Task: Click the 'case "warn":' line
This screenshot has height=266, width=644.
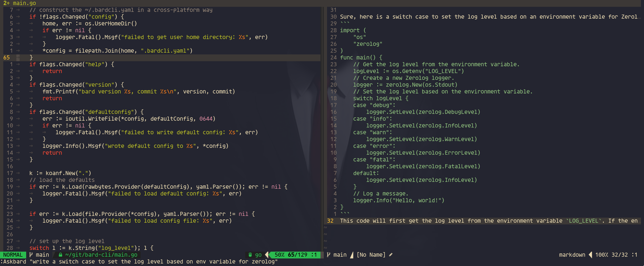Action: 373,132
